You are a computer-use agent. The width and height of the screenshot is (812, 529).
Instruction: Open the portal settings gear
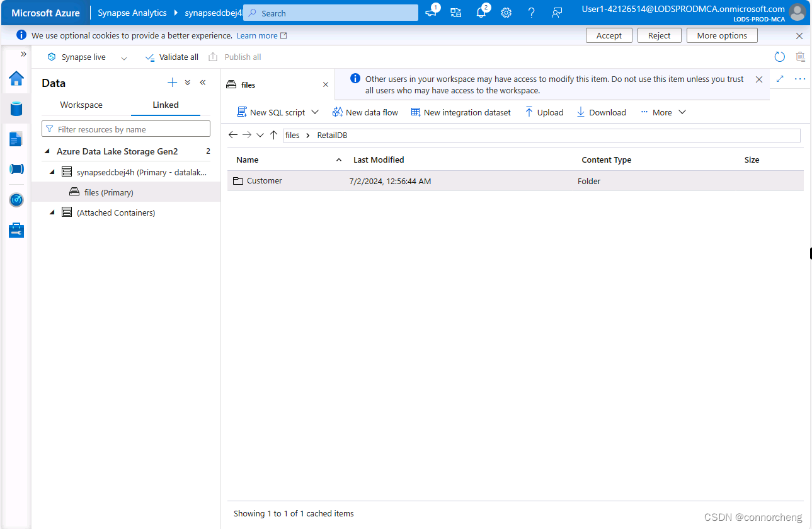pyautogui.click(x=506, y=13)
